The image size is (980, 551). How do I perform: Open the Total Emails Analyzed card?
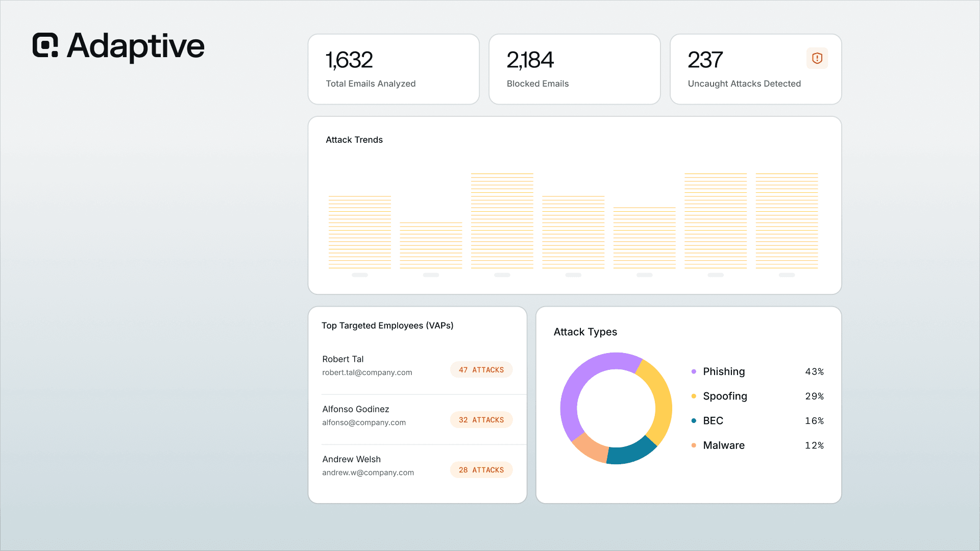394,69
